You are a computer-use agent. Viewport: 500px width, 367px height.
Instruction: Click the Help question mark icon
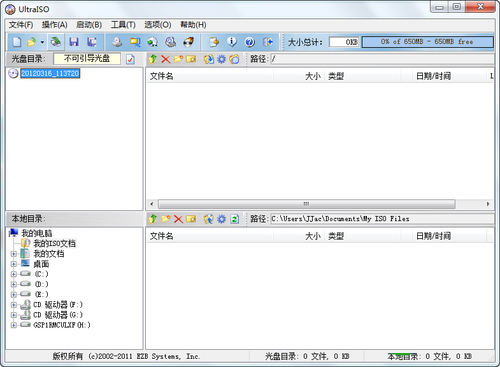250,42
